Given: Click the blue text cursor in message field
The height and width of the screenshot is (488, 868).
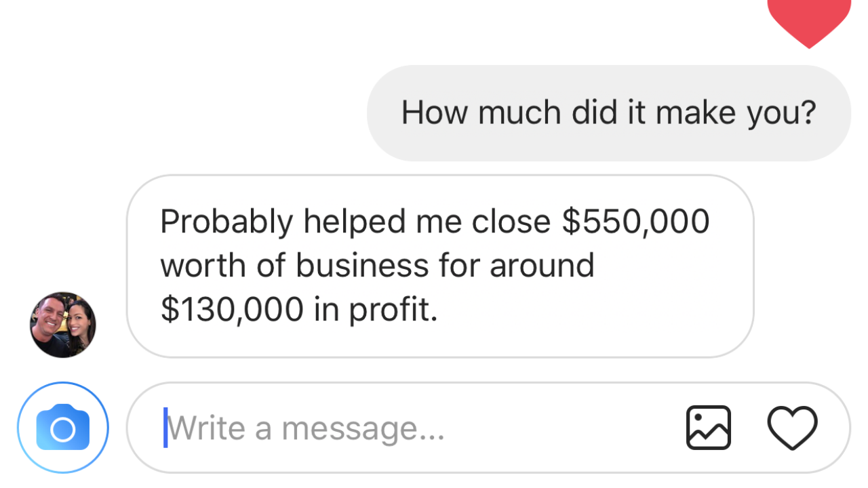Looking at the screenshot, I should click(x=165, y=428).
